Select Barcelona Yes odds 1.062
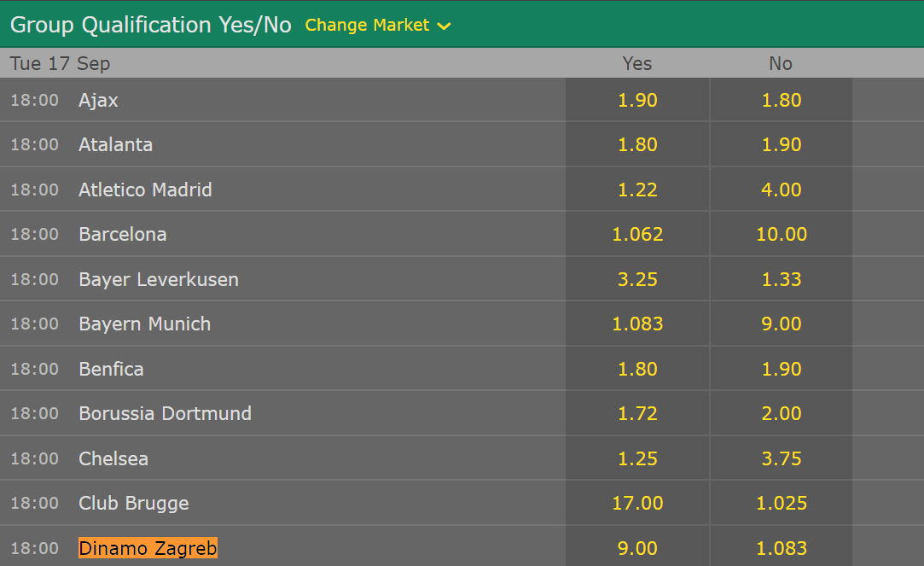The width and height of the screenshot is (924, 566). coord(637,234)
